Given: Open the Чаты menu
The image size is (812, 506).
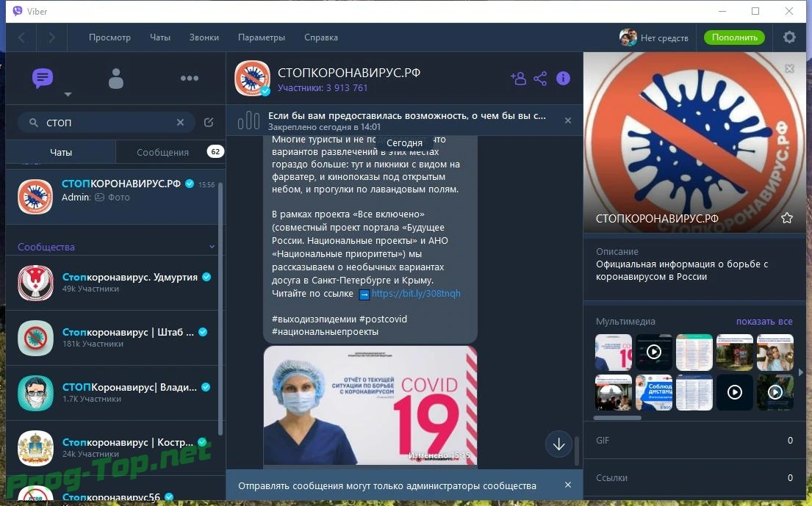Looking at the screenshot, I should (160, 37).
